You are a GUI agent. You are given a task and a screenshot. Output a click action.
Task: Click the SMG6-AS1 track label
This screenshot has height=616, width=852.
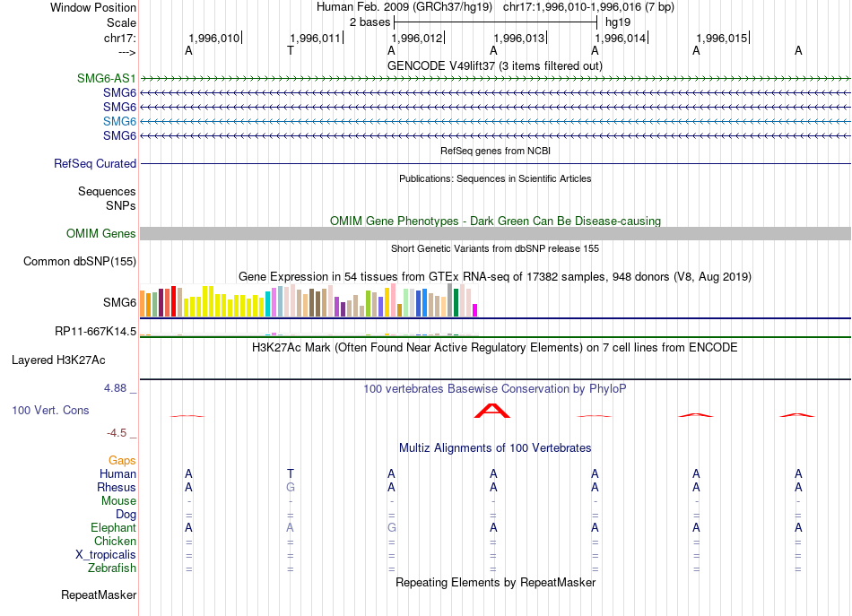[x=107, y=78]
